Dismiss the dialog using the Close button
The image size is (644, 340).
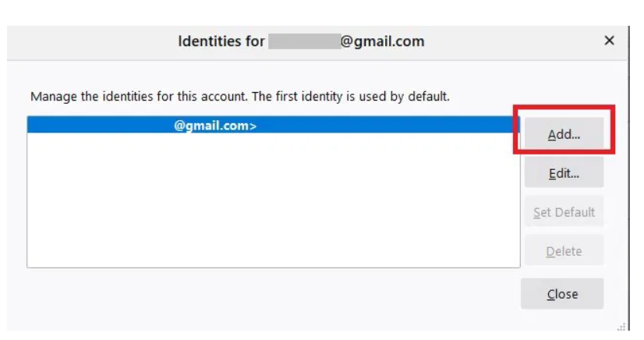tap(562, 294)
